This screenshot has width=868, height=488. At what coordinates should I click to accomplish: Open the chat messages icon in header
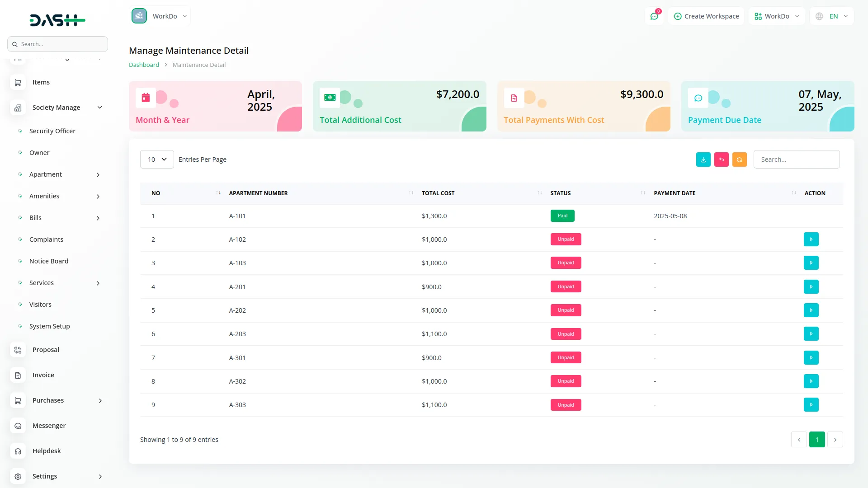click(x=654, y=16)
